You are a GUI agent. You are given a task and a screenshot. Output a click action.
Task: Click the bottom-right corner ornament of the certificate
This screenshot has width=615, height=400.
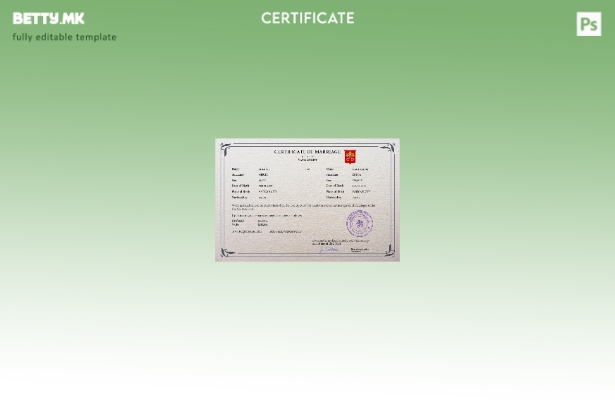tap(389, 252)
